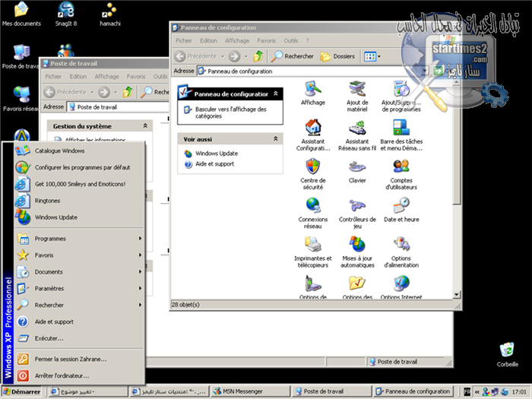Open Favoris menu in Panneau de configuration
This screenshot has width=532, height=399.
[266, 41]
